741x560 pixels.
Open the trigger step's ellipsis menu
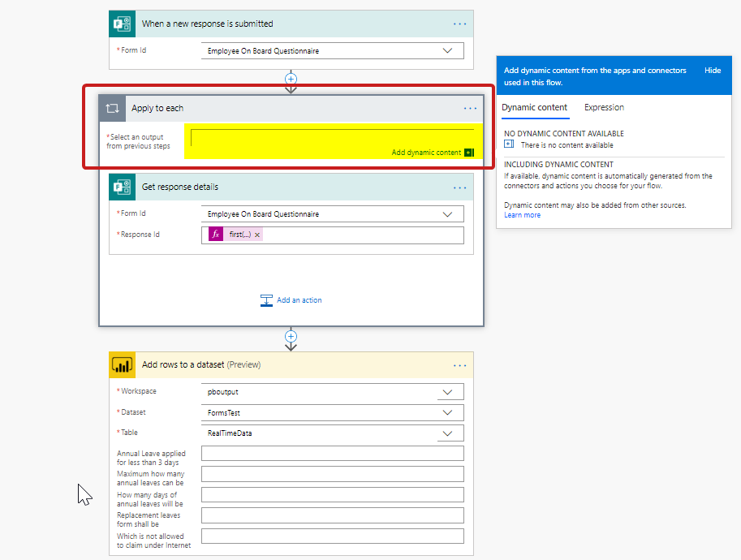[460, 24]
